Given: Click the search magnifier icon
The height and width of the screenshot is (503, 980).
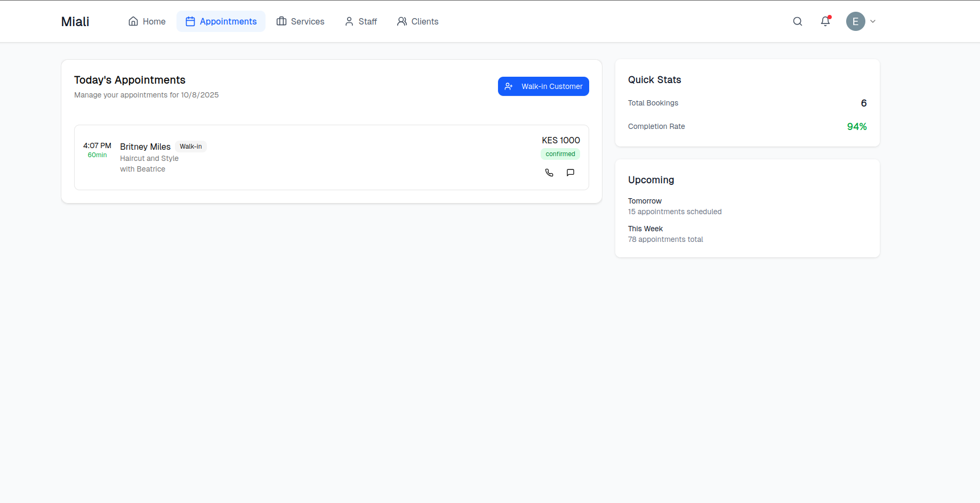Looking at the screenshot, I should pos(798,21).
